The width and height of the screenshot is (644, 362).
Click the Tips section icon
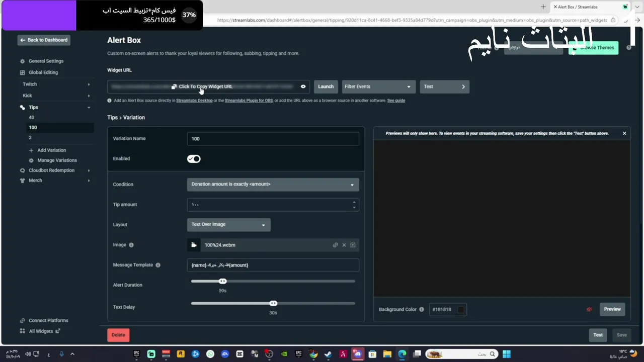(22, 107)
